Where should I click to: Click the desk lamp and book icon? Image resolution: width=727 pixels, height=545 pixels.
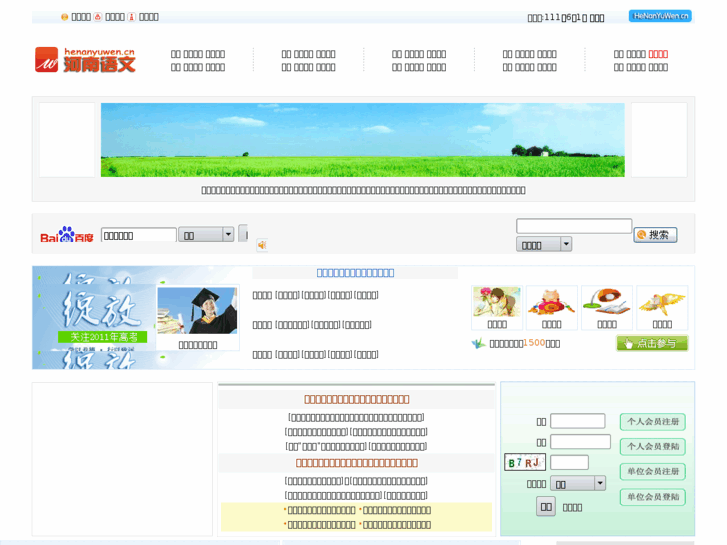point(607,301)
